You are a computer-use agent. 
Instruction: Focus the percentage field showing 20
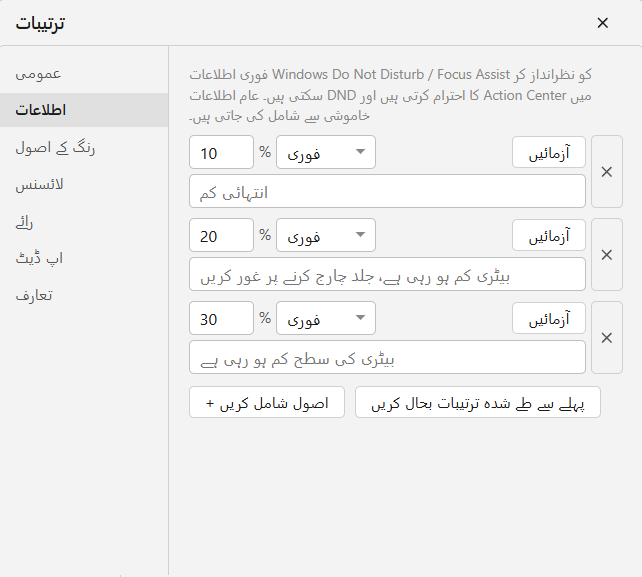pos(222,235)
